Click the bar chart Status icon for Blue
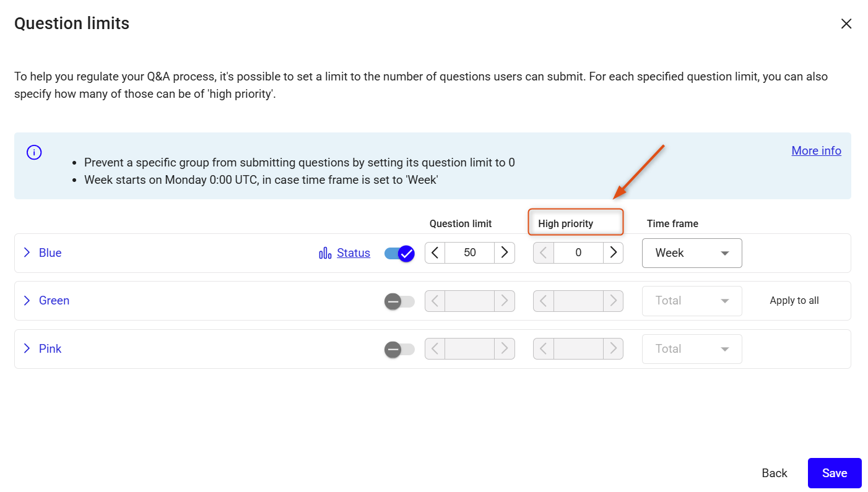The image size is (868, 492). (x=325, y=253)
